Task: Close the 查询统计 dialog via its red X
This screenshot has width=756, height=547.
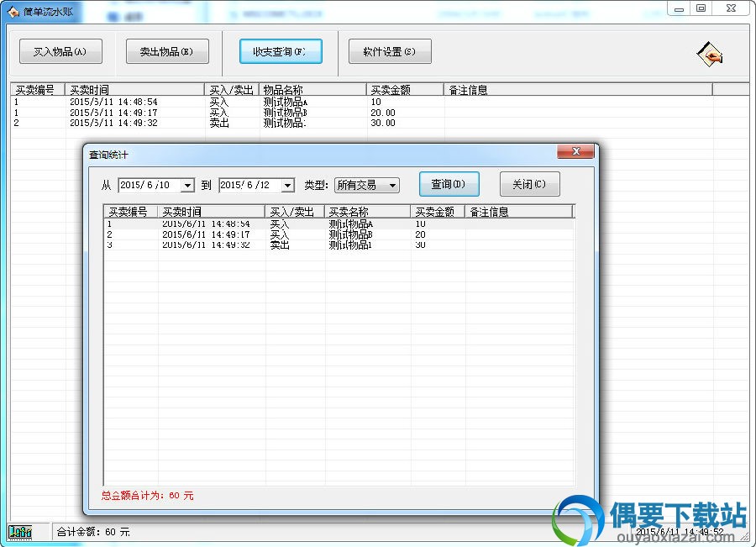Action: [575, 151]
